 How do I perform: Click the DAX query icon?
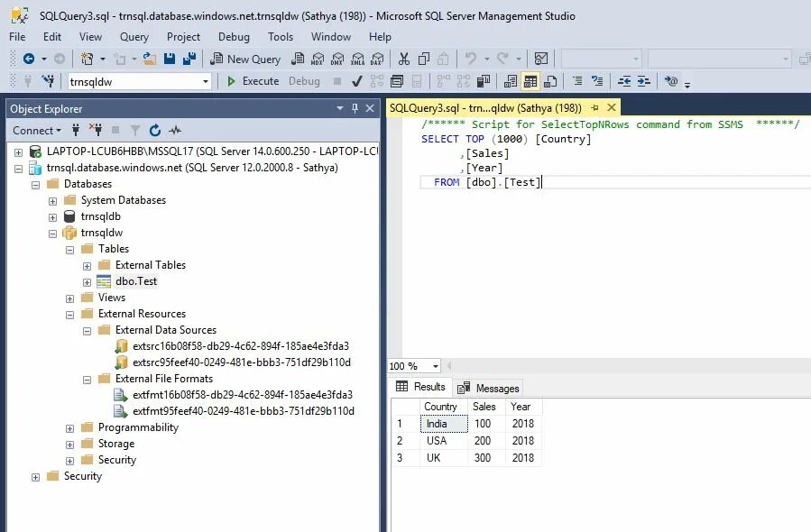tap(377, 59)
